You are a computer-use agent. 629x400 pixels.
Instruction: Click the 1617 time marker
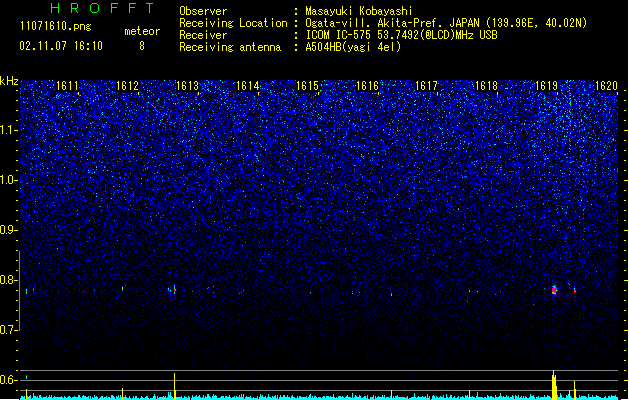coord(426,86)
